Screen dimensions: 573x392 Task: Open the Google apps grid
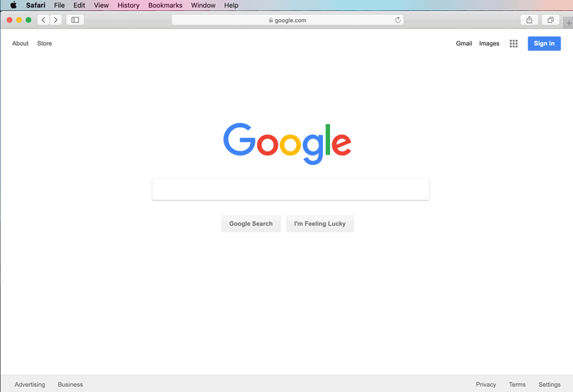pos(514,43)
